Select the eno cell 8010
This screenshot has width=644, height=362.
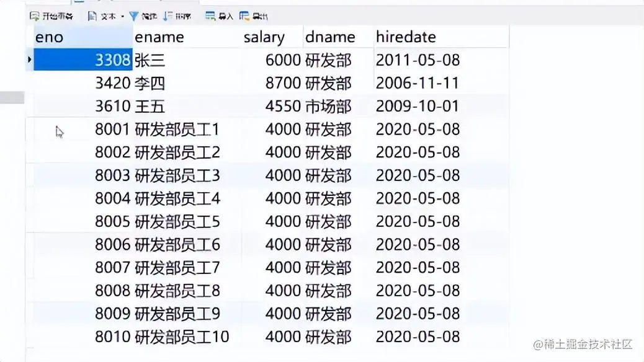coord(83,337)
